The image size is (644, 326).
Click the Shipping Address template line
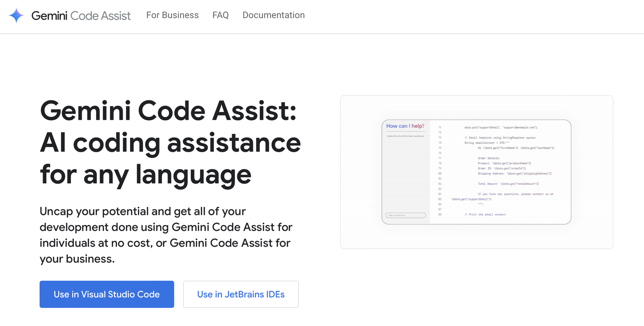[x=514, y=174]
